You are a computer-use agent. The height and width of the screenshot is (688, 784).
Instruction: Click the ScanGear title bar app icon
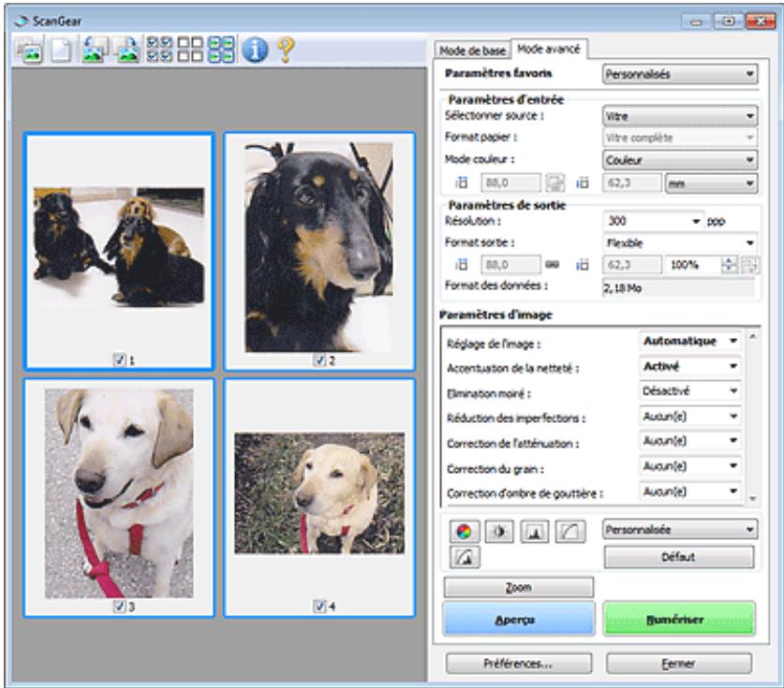21,21
